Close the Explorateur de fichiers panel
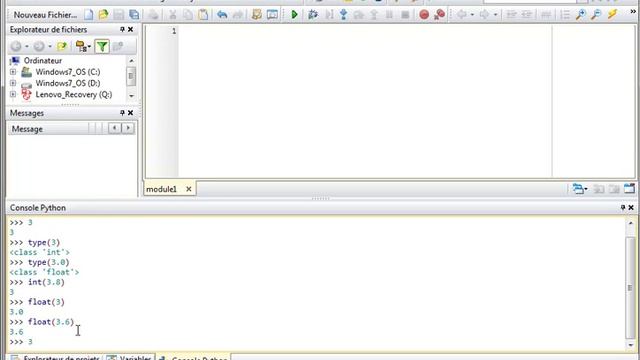 point(131,29)
